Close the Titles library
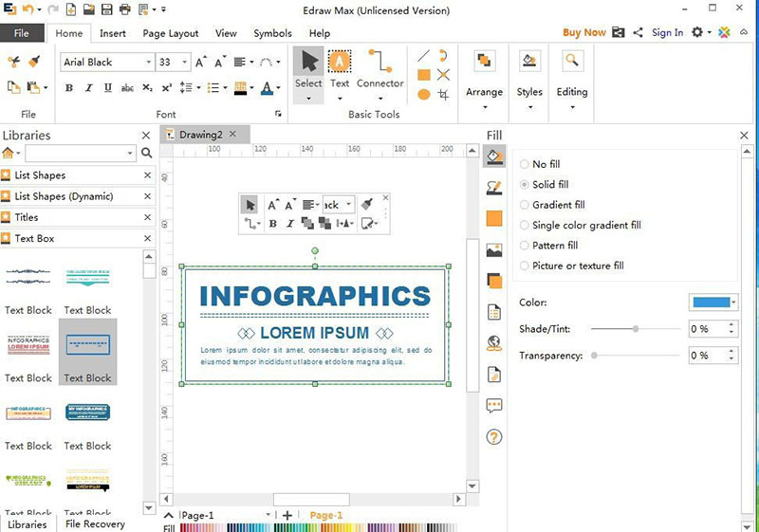 pos(147,217)
